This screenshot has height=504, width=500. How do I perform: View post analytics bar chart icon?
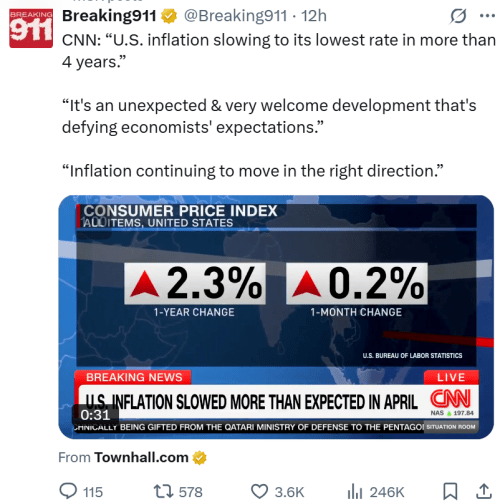tap(355, 492)
